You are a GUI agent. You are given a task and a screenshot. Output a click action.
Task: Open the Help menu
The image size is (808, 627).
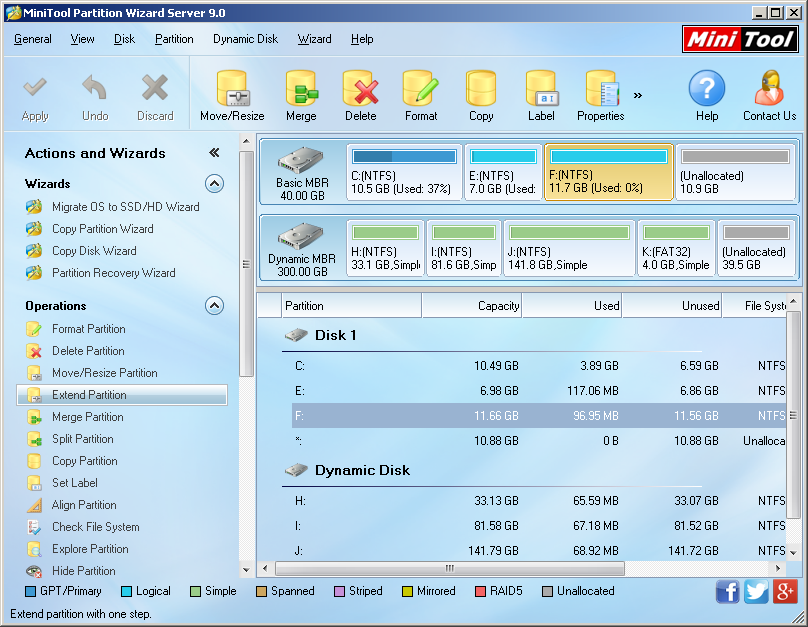(362, 39)
